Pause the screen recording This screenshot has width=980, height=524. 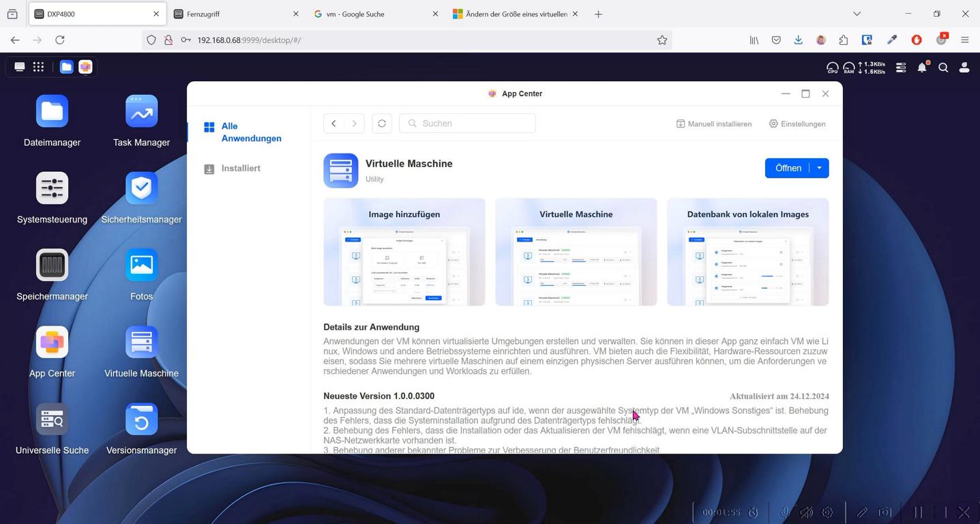click(918, 512)
